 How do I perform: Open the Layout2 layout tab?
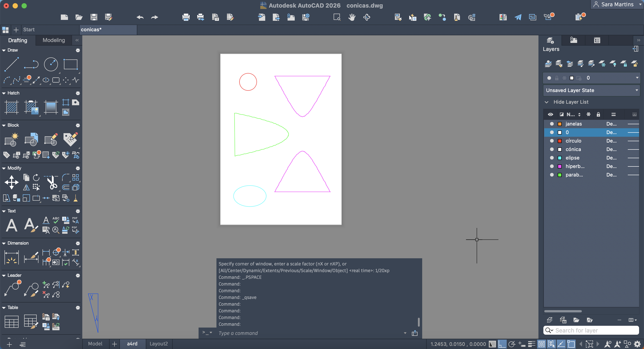pos(159,344)
